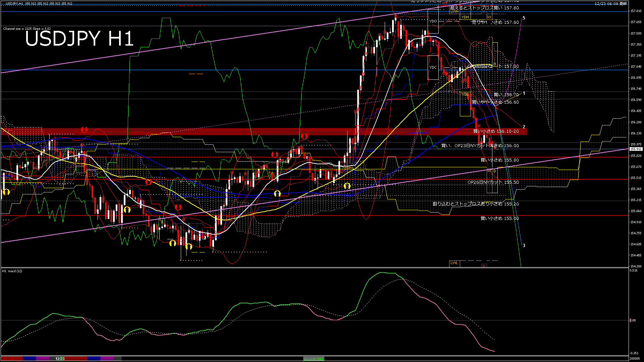Screen dimensions: 644x362
Task: Click the YDH label box
Action: point(465,17)
